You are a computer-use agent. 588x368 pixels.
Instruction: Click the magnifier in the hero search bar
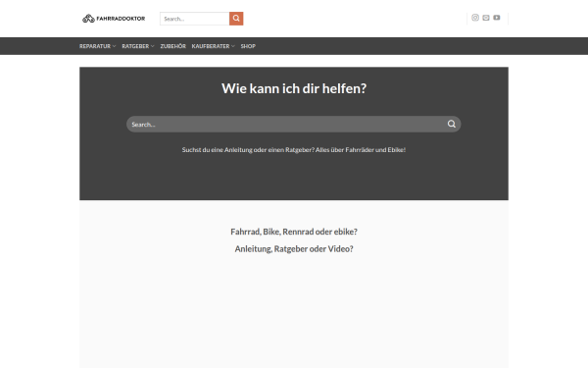pyautogui.click(x=452, y=124)
